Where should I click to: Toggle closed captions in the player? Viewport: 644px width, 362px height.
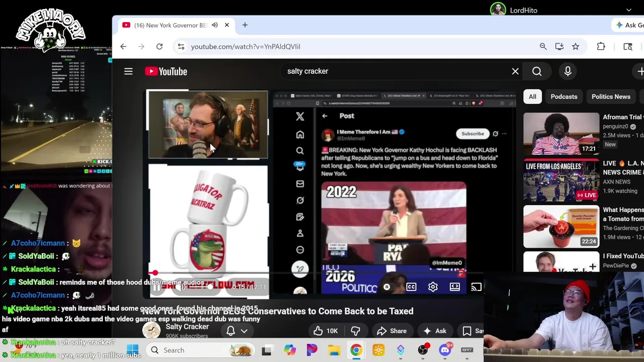point(411,287)
